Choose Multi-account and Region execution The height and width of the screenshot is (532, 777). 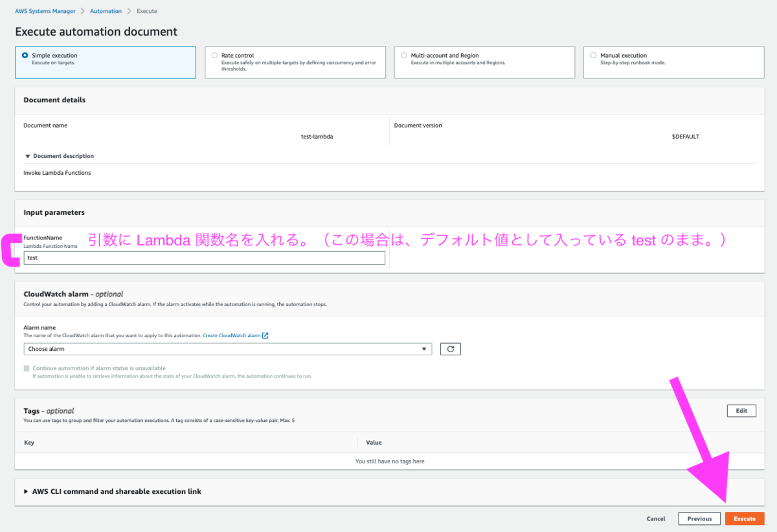point(404,56)
